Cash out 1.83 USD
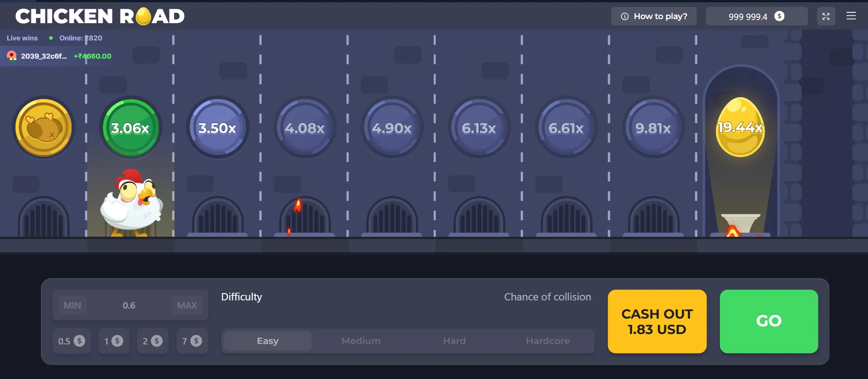Viewport: 868px width, 379px height. click(657, 321)
